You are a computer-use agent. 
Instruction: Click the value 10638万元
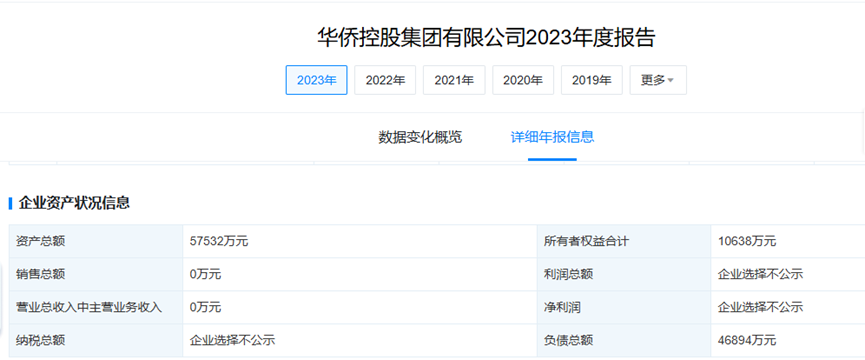pyautogui.click(x=747, y=241)
